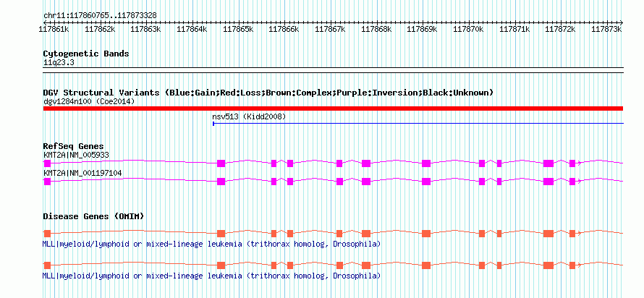Click ruler tick label 117865k
The height and width of the screenshot is (298, 644).
coord(238,29)
